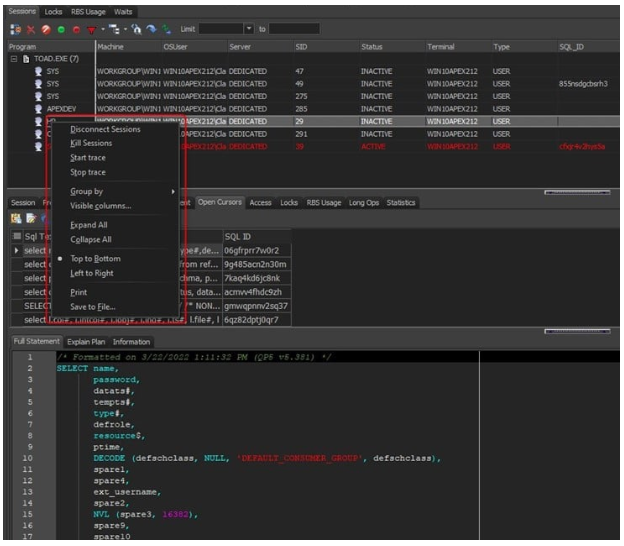This screenshot has width=624, height=546.
Task: Click the session browser refresh icon
Action: tap(16, 29)
